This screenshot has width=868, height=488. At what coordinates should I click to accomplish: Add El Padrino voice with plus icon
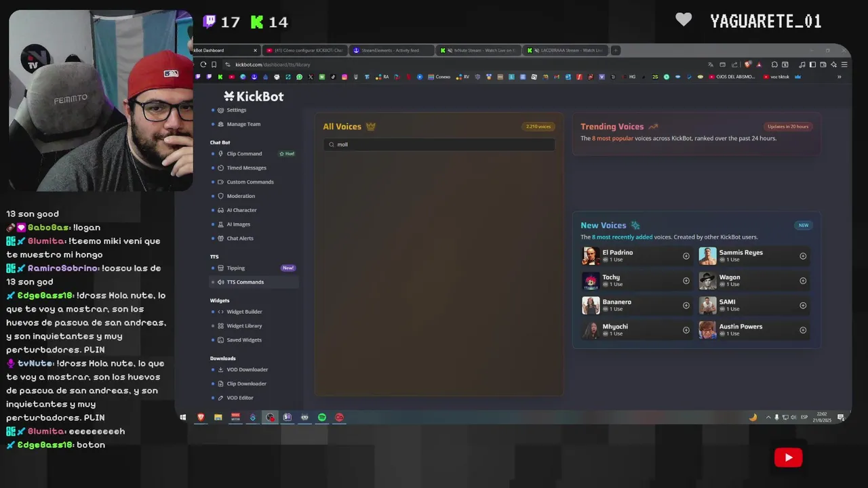686,256
